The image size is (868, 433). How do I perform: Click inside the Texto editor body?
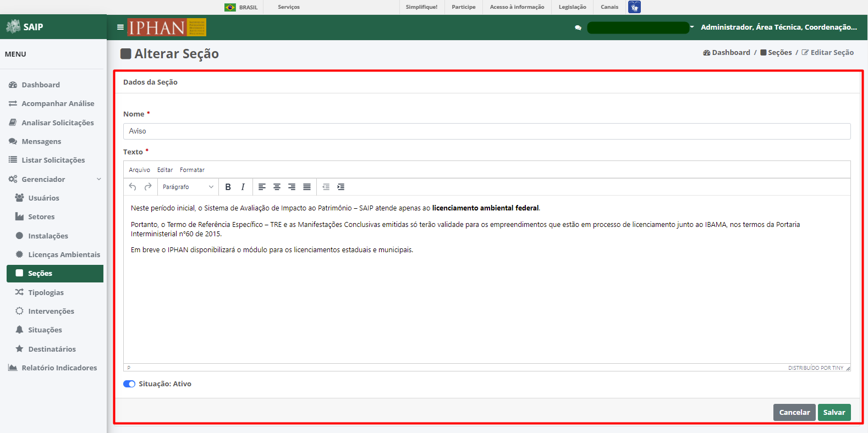487,280
